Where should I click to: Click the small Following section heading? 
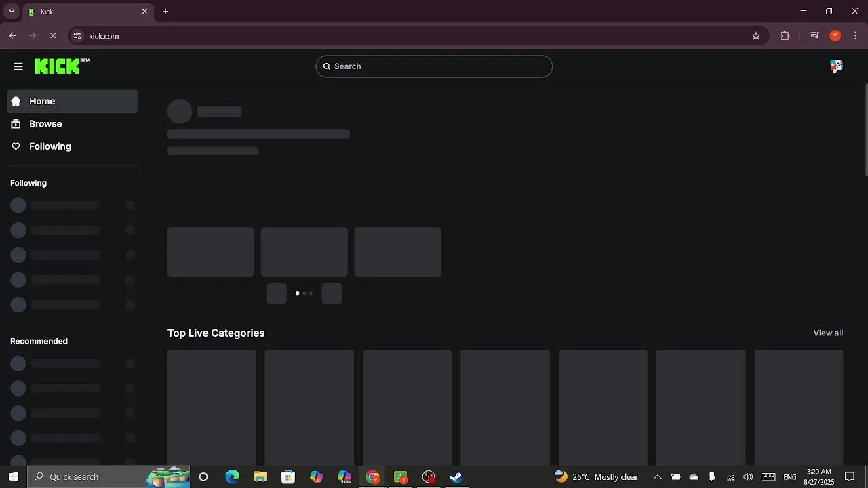click(x=28, y=183)
